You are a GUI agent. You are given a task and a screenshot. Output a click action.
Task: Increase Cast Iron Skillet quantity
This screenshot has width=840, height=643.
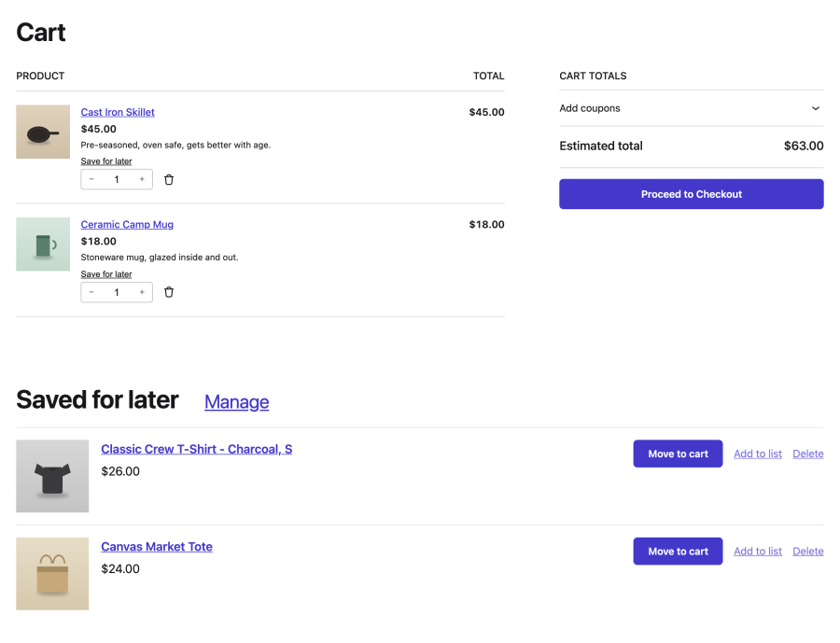coord(142,179)
